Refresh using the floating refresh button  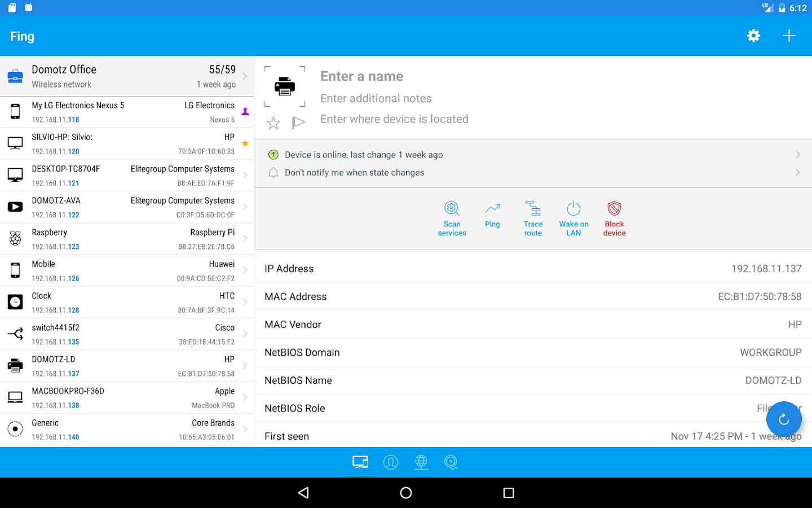[784, 419]
